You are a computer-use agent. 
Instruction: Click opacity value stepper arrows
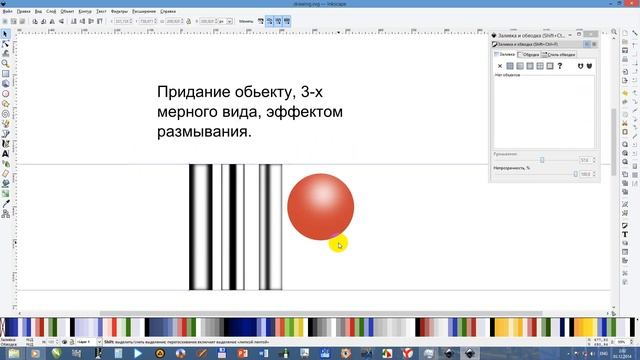point(594,174)
